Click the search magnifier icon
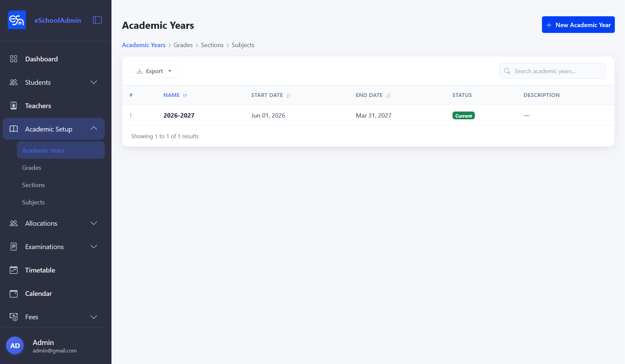Screen dimensions: 625x364 [x=507, y=71]
